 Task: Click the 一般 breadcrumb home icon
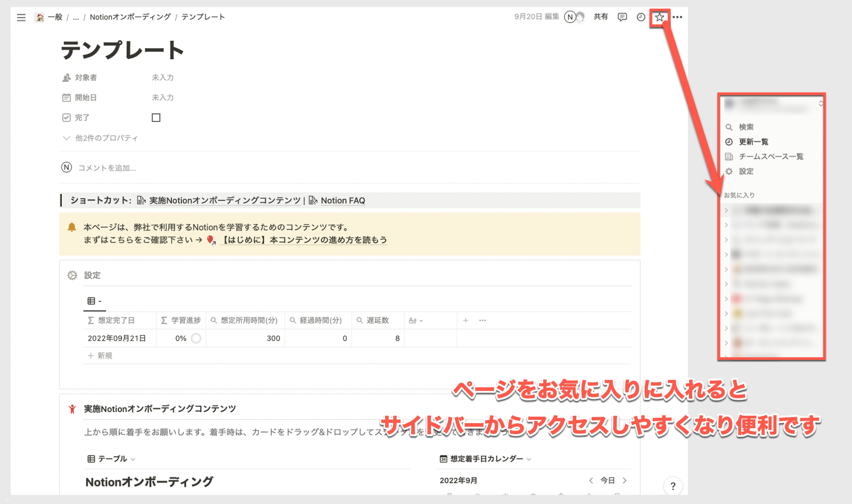[x=40, y=17]
